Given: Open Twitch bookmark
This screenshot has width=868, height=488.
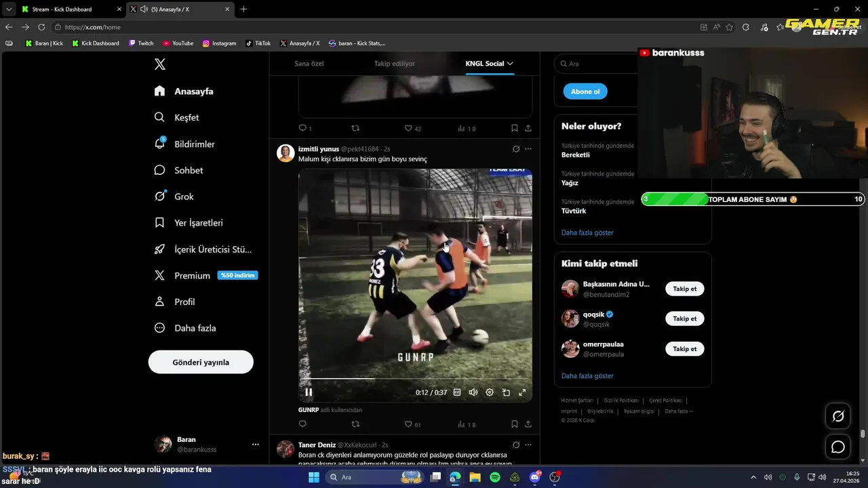Looking at the screenshot, I should click(141, 43).
